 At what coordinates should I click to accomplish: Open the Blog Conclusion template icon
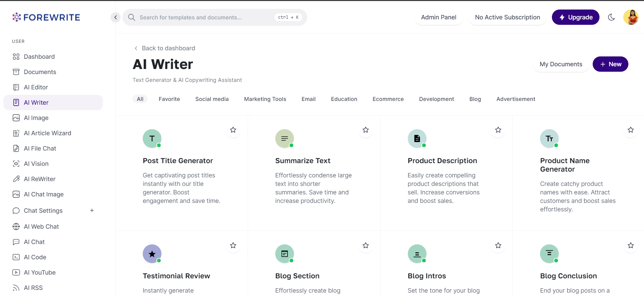coord(549,254)
